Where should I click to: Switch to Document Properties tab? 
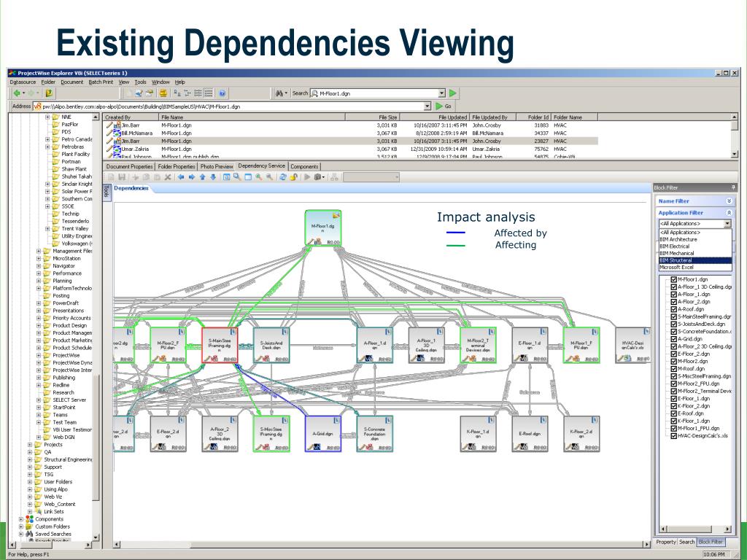tap(129, 167)
